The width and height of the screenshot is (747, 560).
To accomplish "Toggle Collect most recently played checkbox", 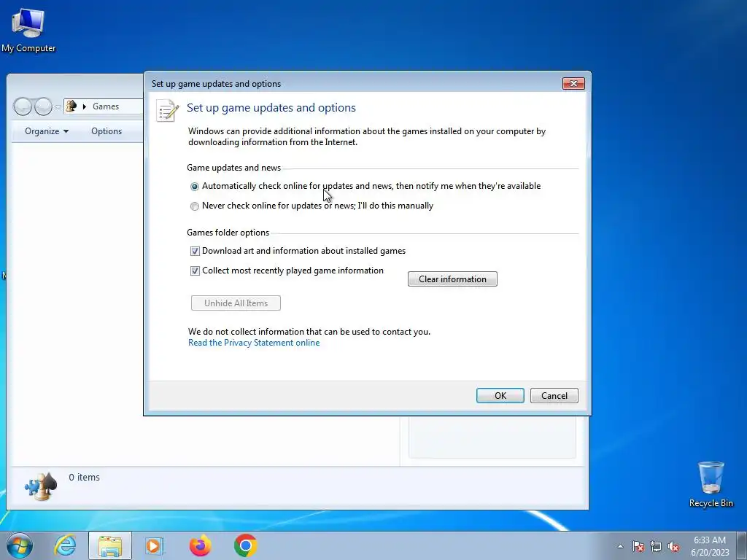I will pos(195,271).
